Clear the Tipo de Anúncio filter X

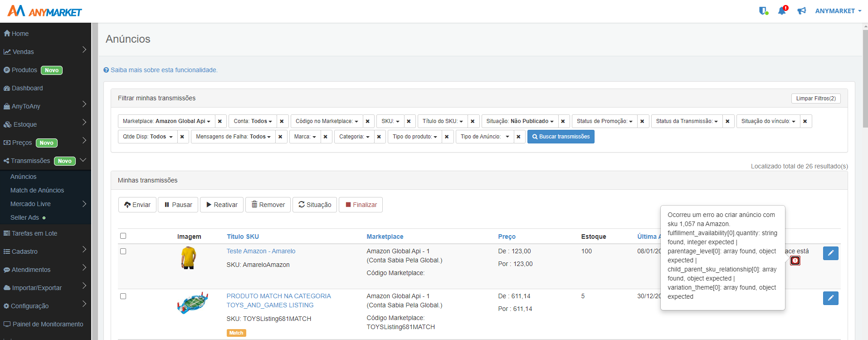[x=518, y=137]
